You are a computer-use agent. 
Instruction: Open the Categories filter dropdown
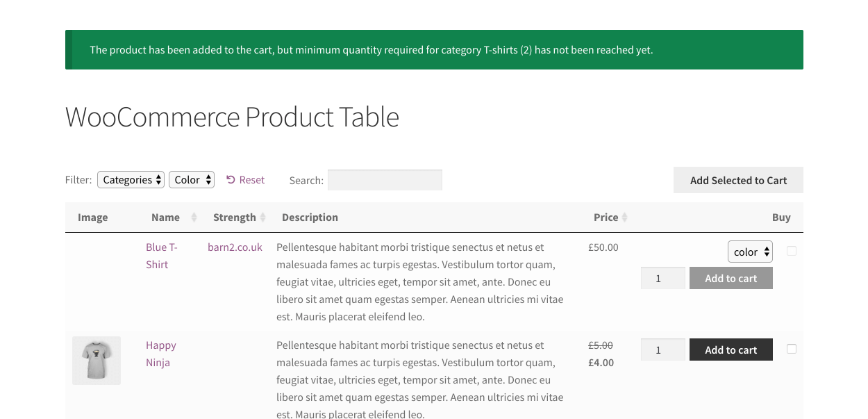point(131,180)
